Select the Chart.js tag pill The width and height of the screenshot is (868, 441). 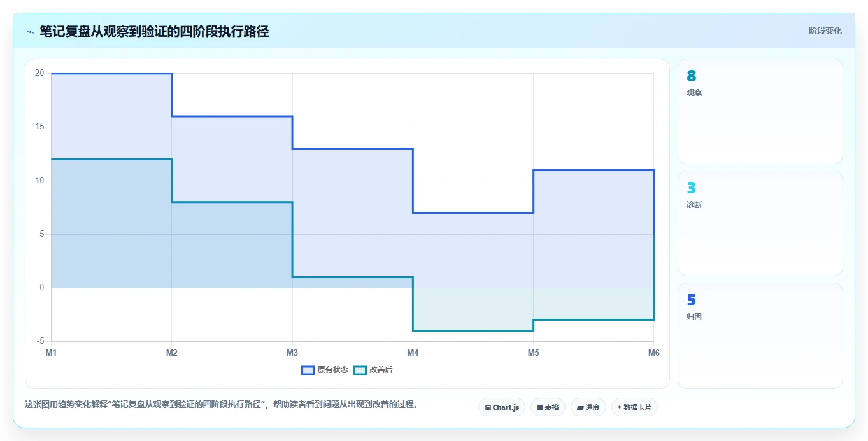coord(502,407)
